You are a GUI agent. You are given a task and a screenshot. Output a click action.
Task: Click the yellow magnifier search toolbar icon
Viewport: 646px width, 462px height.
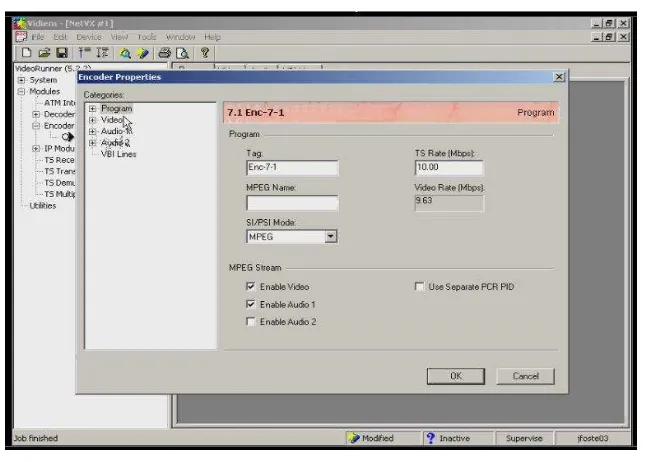[125, 53]
